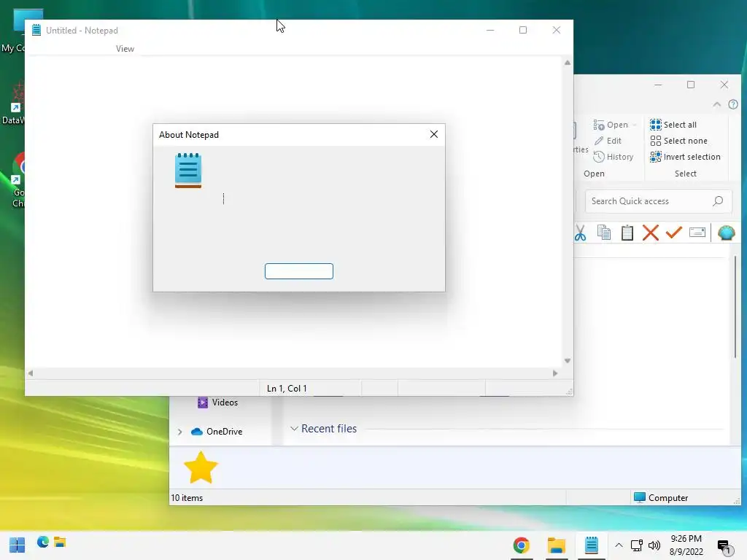Click the Rename icon in toolbar
Viewport: 747px width, 560px height.
[697, 233]
